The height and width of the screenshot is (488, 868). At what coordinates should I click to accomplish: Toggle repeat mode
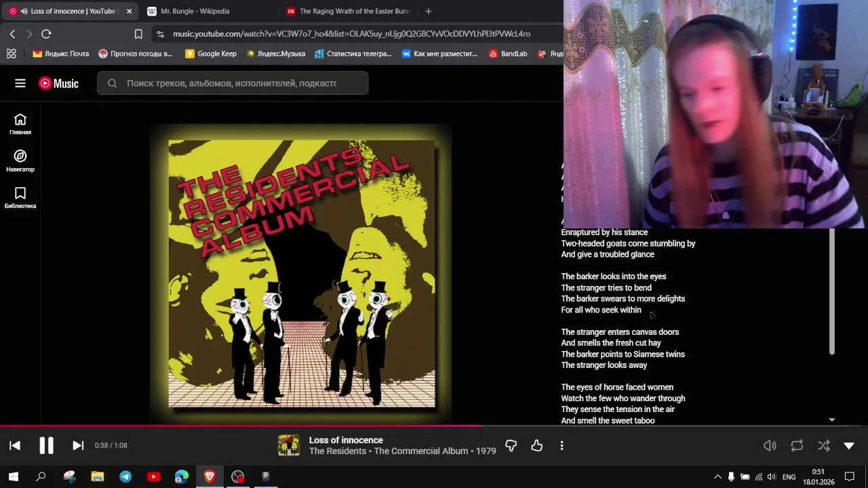(x=797, y=445)
